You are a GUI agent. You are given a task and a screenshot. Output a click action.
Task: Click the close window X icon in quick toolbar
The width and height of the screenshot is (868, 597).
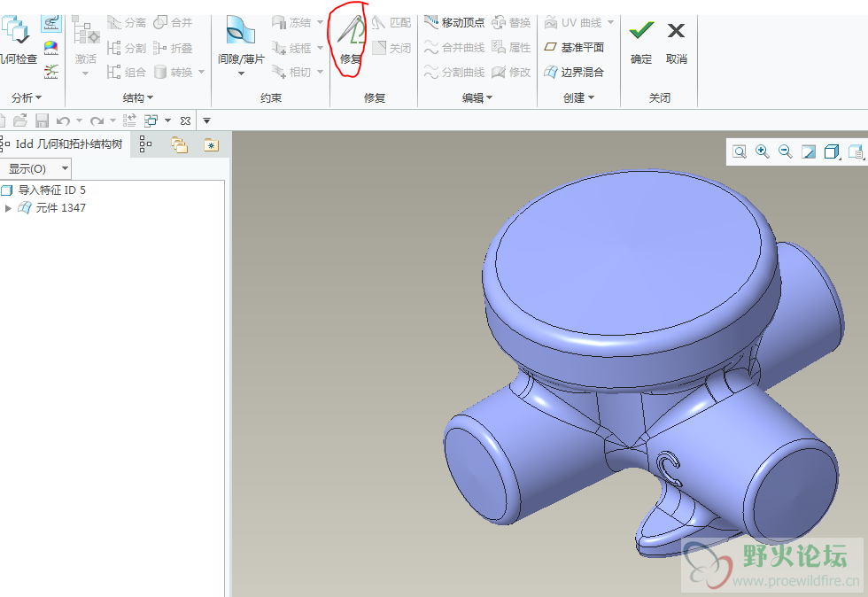click(x=185, y=120)
